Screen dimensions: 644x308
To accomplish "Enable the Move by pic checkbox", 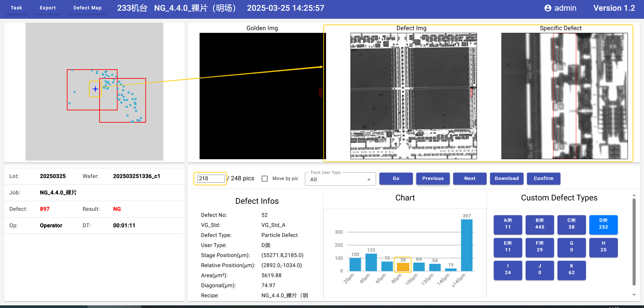I will click(265, 179).
